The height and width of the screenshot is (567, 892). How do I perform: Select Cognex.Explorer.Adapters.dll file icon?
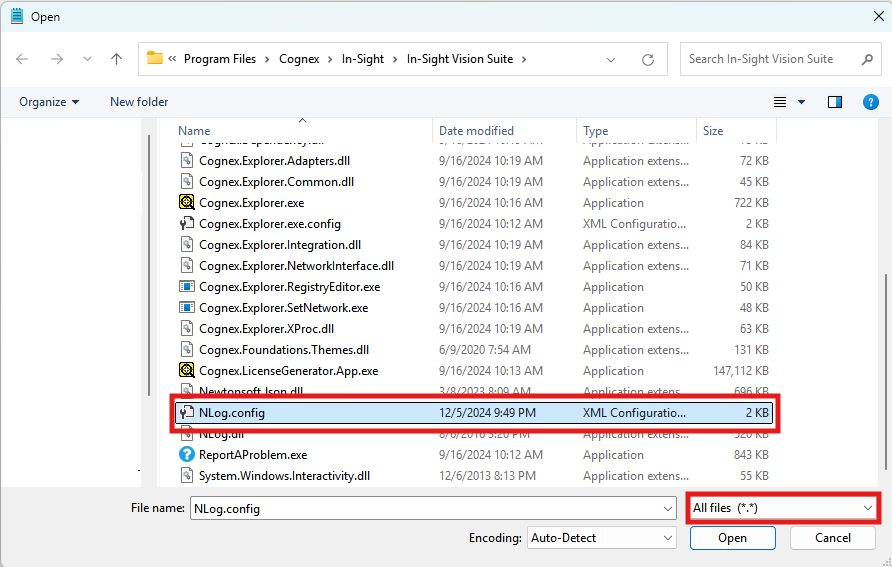[187, 161]
